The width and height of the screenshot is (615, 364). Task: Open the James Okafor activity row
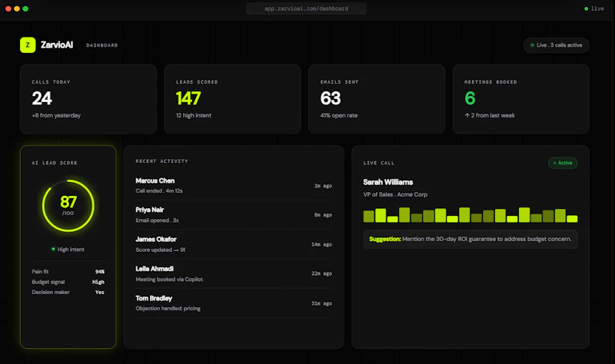click(x=234, y=244)
